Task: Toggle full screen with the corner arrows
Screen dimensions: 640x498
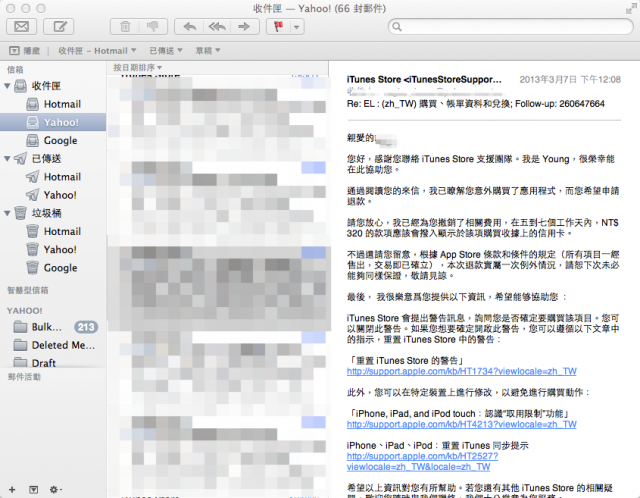Action: coord(631,9)
